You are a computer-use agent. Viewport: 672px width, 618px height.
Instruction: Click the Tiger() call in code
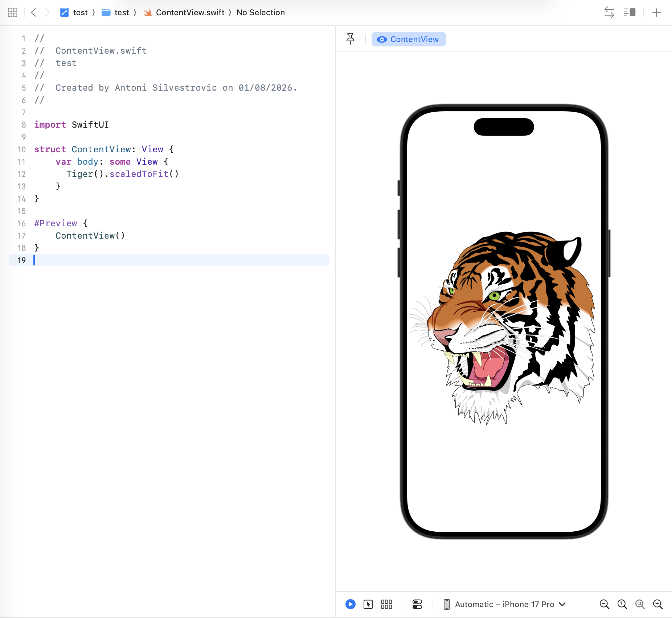(x=85, y=174)
